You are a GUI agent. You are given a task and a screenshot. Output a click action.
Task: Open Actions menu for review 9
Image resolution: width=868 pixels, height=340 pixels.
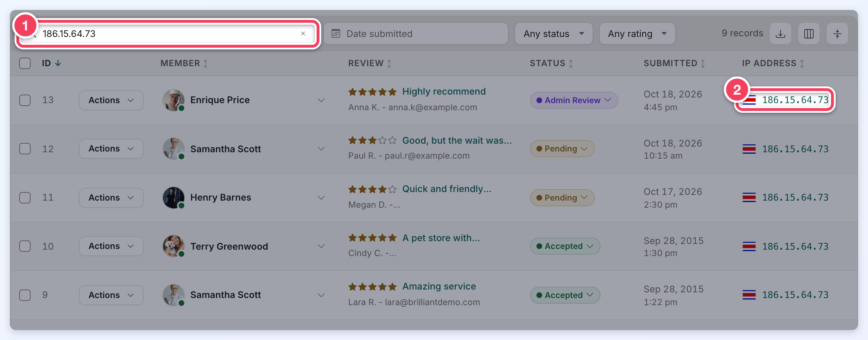(111, 295)
